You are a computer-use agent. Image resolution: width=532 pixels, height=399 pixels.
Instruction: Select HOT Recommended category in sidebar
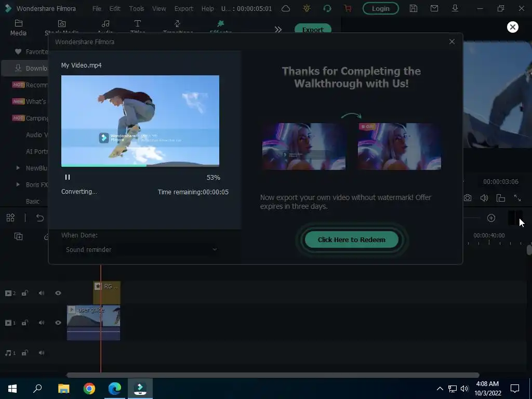(x=30, y=85)
